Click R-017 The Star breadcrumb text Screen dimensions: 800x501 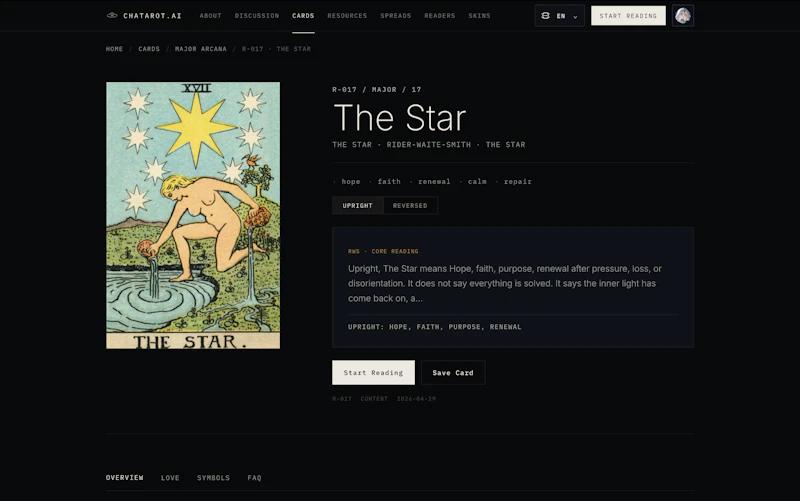pyautogui.click(x=276, y=49)
